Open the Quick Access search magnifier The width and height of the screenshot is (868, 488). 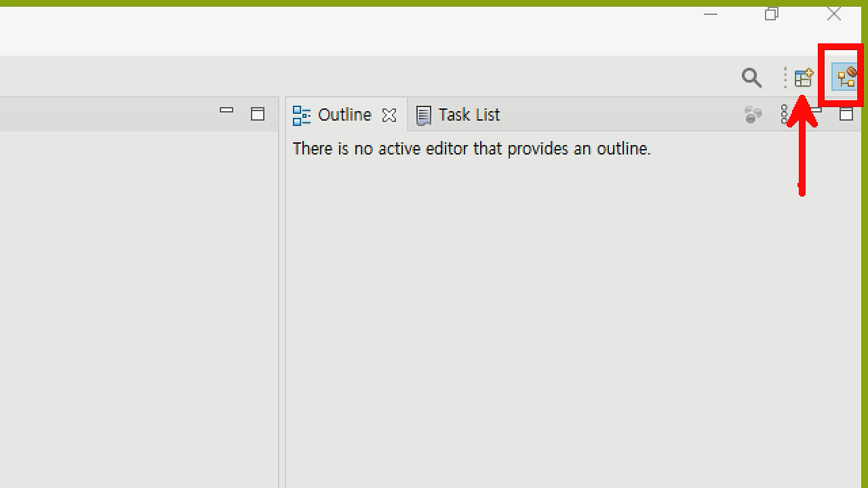point(751,78)
